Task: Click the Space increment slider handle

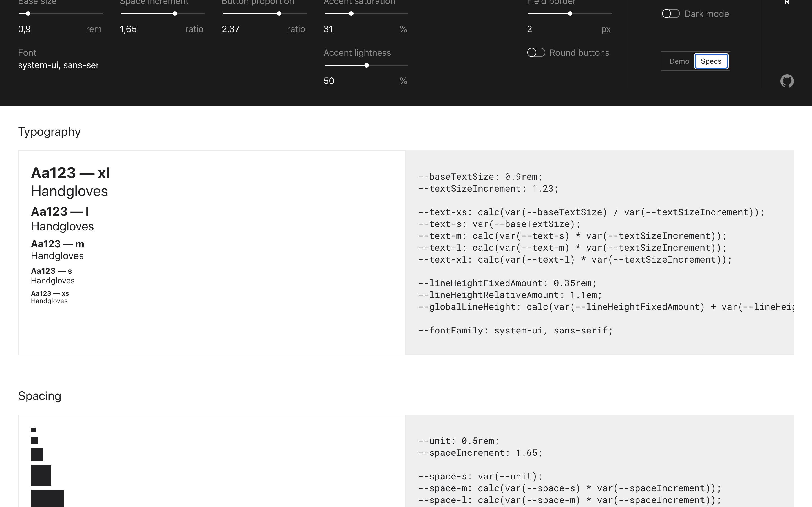Action: [175, 14]
